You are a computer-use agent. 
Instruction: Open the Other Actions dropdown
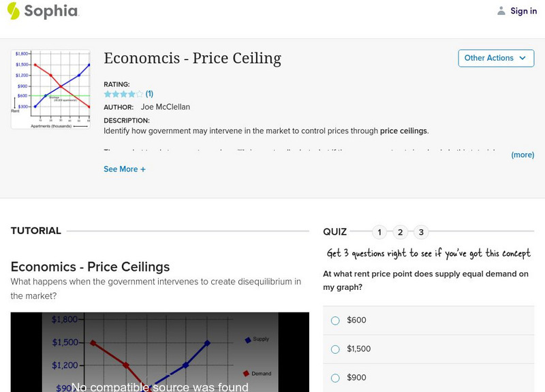pos(496,59)
